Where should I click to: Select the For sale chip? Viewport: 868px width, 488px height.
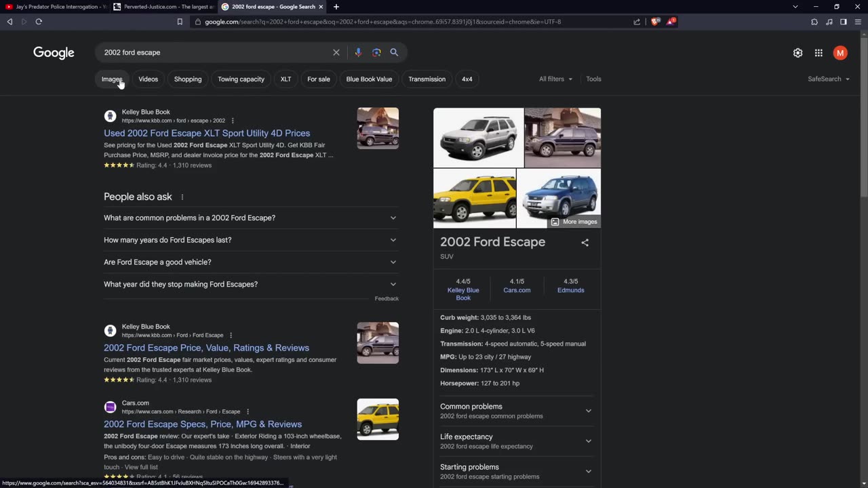coord(319,79)
